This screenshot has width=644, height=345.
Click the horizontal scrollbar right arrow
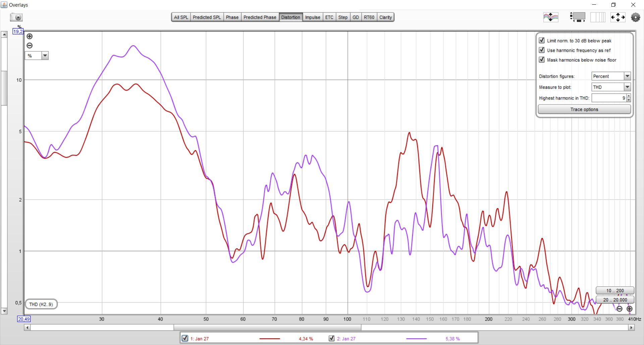click(632, 328)
